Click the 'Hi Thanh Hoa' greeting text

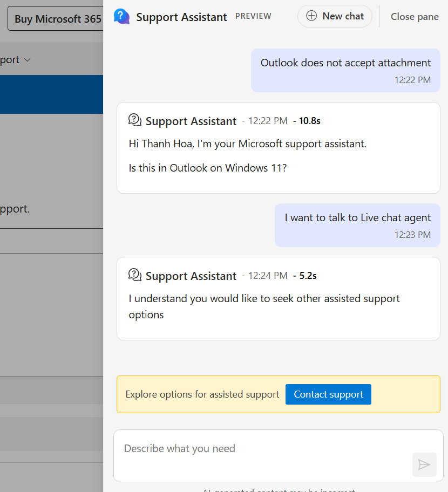click(x=247, y=143)
